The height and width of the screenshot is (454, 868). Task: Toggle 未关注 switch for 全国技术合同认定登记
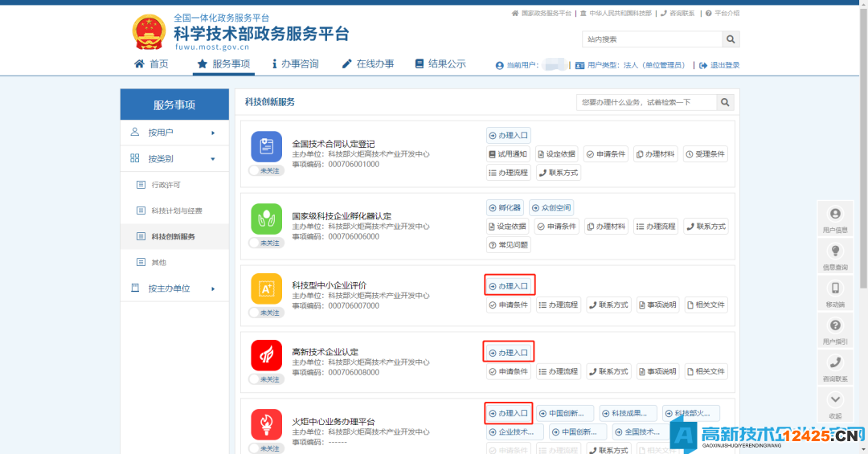[266, 170]
